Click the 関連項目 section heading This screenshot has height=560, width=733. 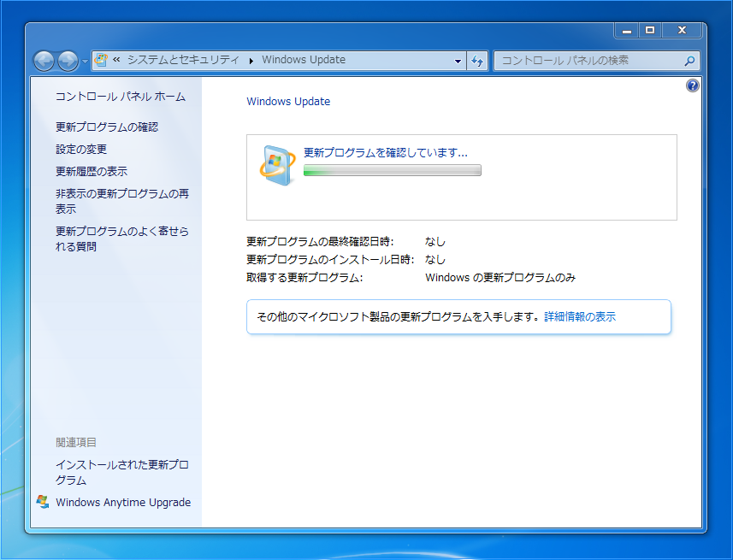click(76, 442)
